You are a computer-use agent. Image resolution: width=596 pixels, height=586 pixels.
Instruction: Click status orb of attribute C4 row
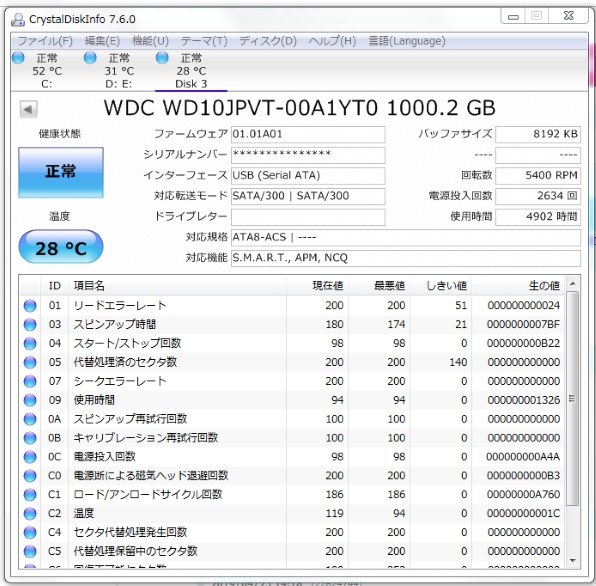30,532
